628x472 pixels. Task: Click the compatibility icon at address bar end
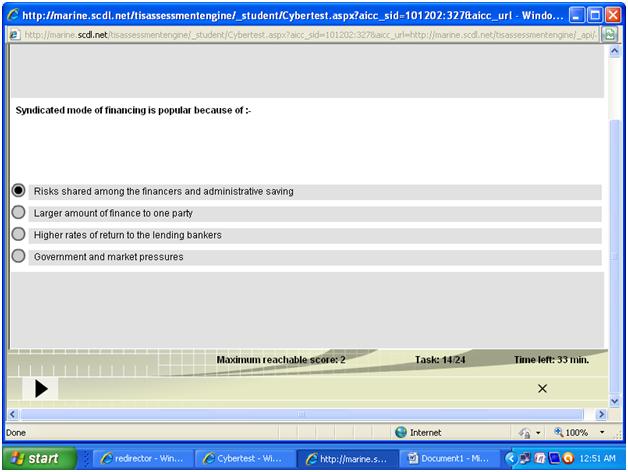tap(610, 35)
